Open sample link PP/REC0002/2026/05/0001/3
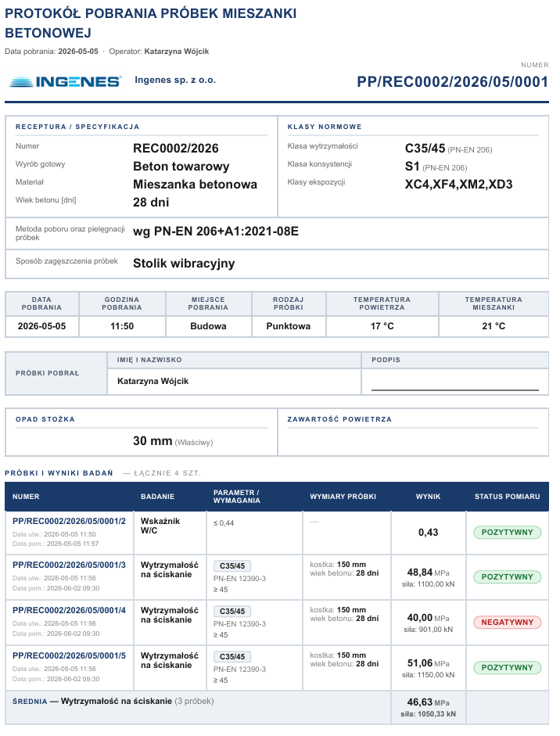This screenshot has width=560, height=736. pos(69,565)
